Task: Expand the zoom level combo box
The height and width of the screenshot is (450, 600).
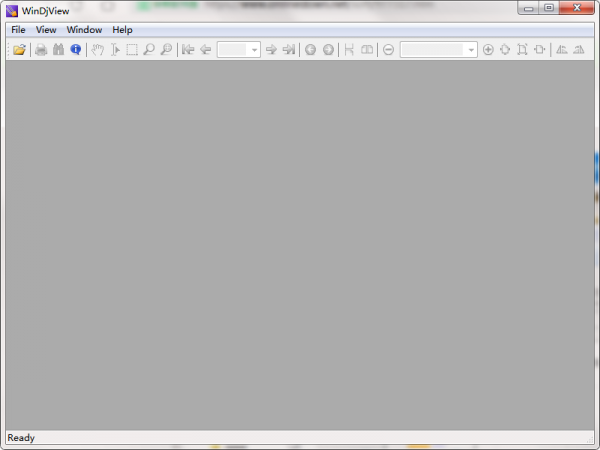Action: [471, 49]
